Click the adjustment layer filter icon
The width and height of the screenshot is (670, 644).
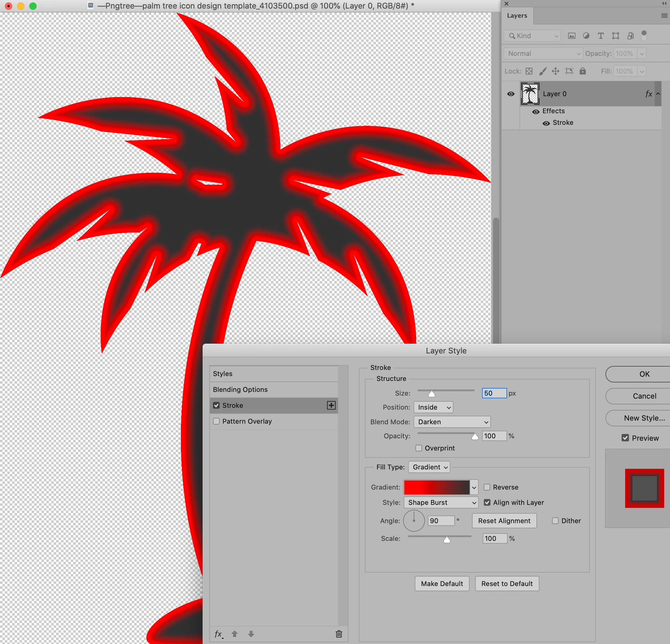pos(586,36)
